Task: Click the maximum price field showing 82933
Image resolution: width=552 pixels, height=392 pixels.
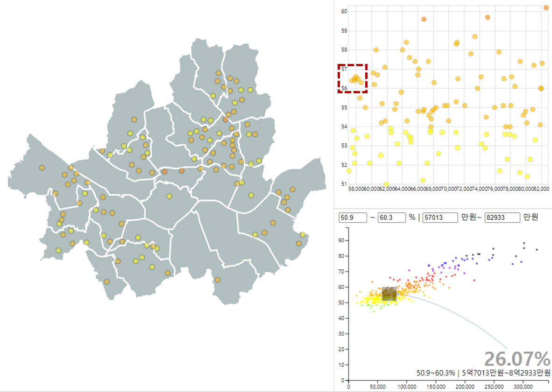Action: [x=502, y=217]
